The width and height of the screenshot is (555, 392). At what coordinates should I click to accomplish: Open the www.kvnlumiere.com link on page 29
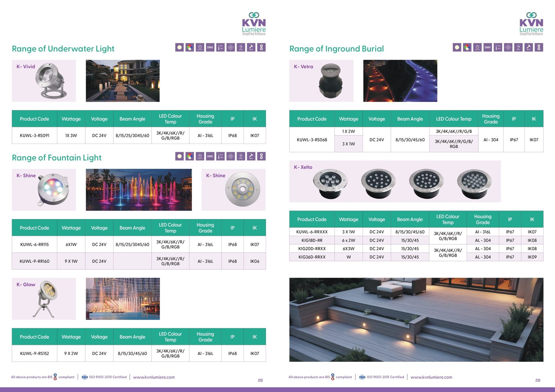[x=432, y=377]
